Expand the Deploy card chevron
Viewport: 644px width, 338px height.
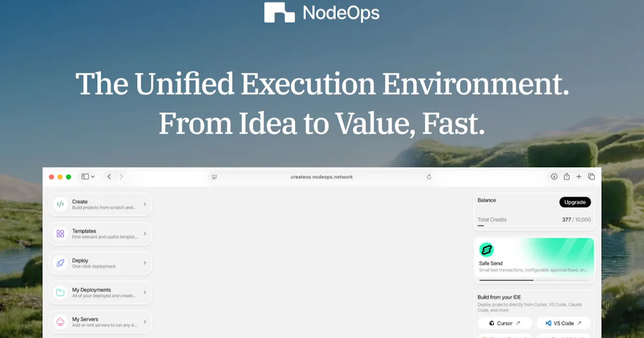[145, 263]
